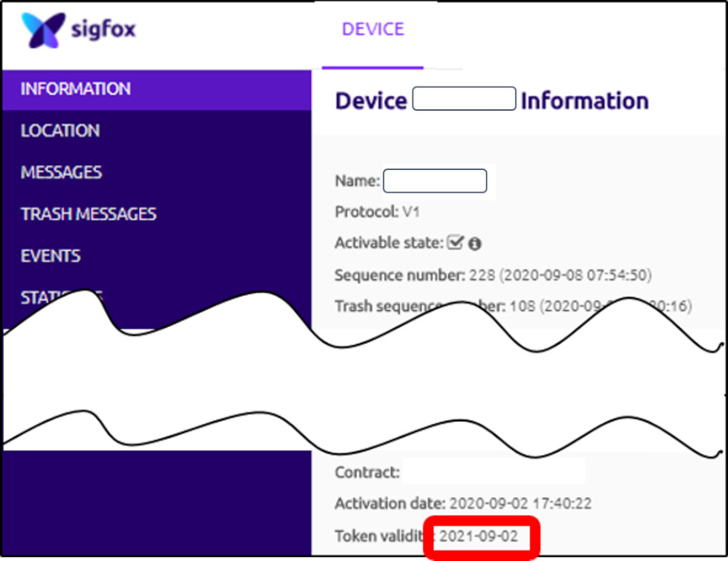The height and width of the screenshot is (561, 728).
Task: Open TRASH MESSAGES in the sidebar
Action: point(89,215)
